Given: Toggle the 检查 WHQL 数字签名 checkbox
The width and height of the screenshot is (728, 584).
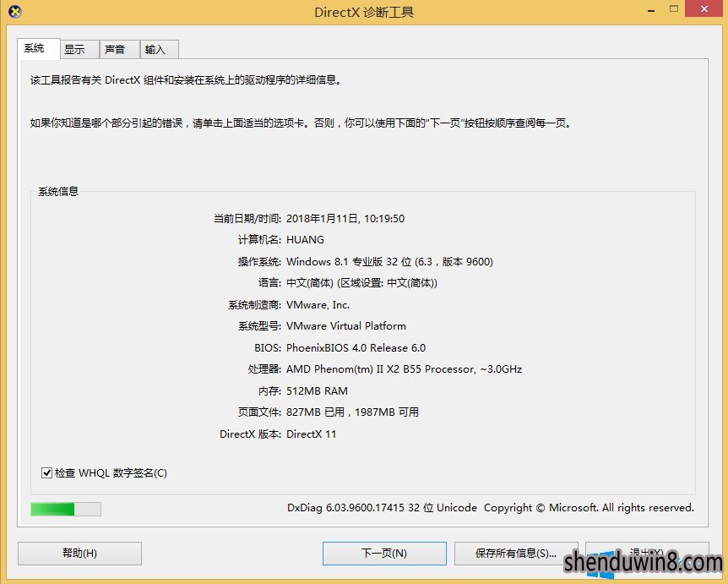Looking at the screenshot, I should 47,473.
